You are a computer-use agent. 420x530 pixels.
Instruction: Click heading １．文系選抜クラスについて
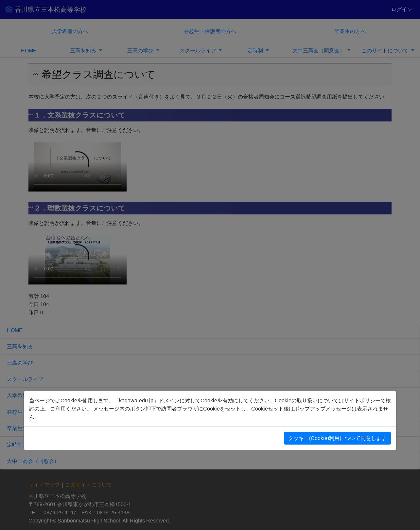pyautogui.click(x=79, y=115)
